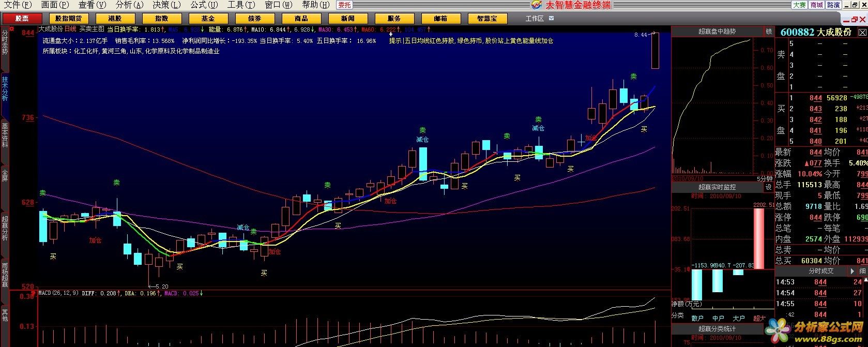Click the 买卖主图 indicator label
868x347 pixels.
(x=92, y=29)
